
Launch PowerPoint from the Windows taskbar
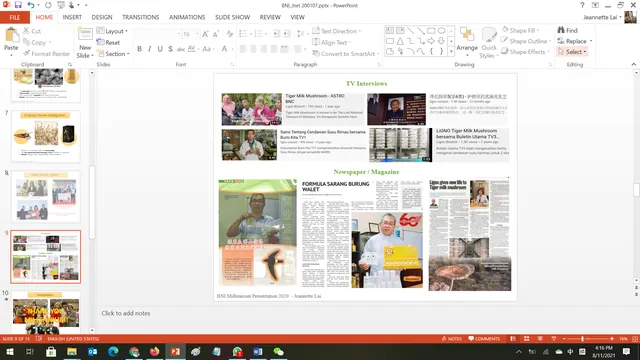[176, 351]
